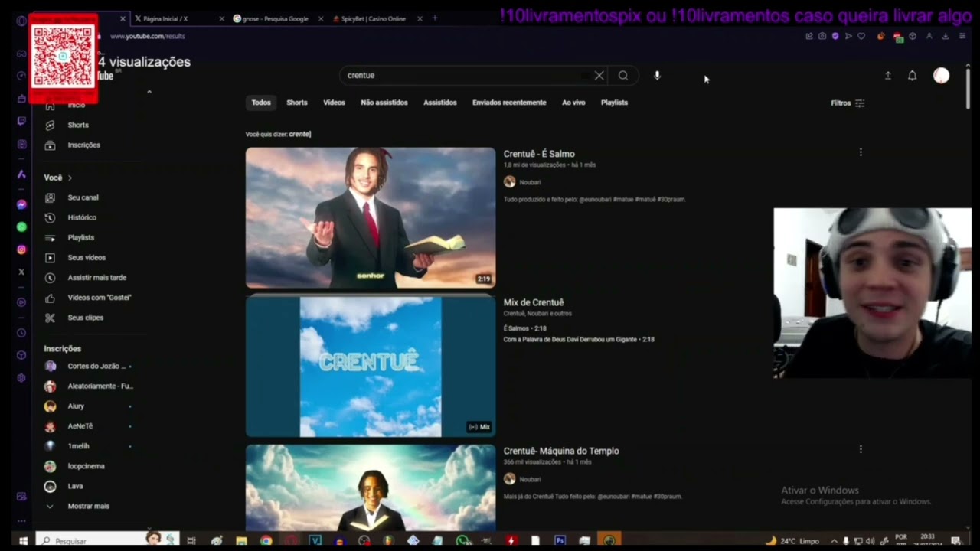Viewport: 980px width, 551px height.
Task: Open Instagram in the Opera sidebar
Action: [x=21, y=249]
